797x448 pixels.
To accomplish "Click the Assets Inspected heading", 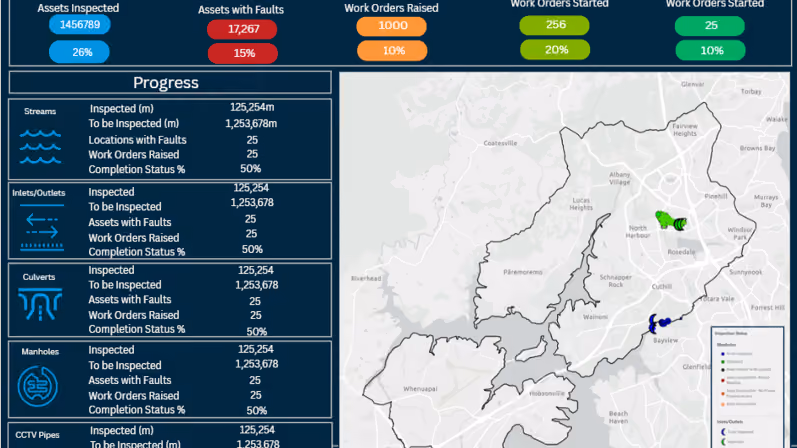I will coord(78,8).
